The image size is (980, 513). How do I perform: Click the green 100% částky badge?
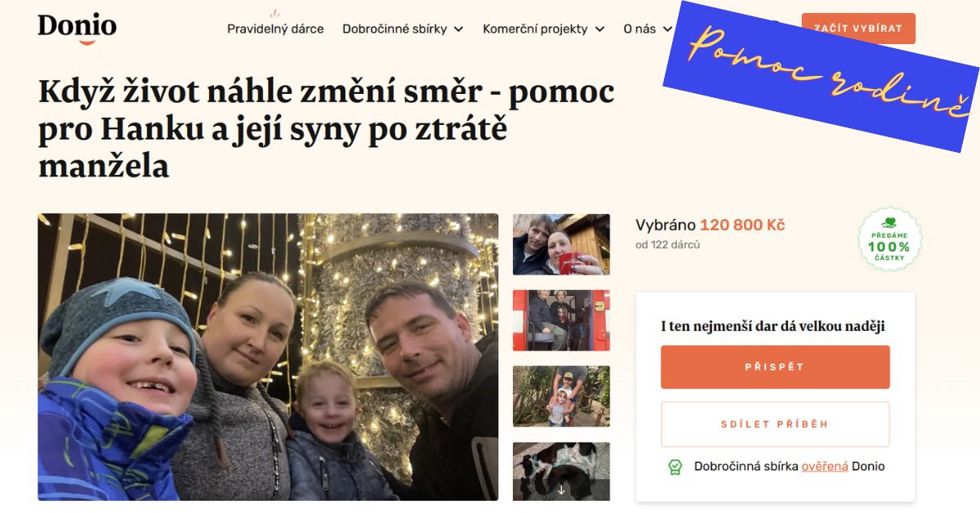pyautogui.click(x=889, y=239)
